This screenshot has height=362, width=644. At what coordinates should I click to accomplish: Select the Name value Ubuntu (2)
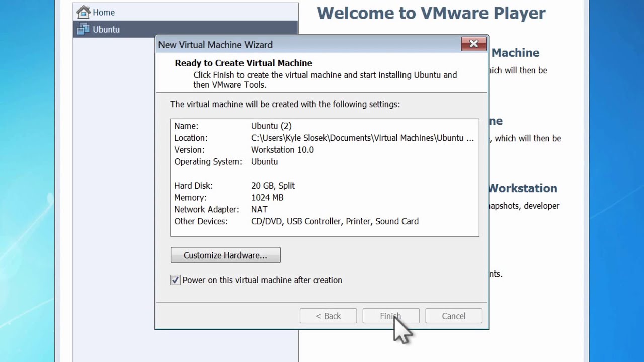point(271,126)
